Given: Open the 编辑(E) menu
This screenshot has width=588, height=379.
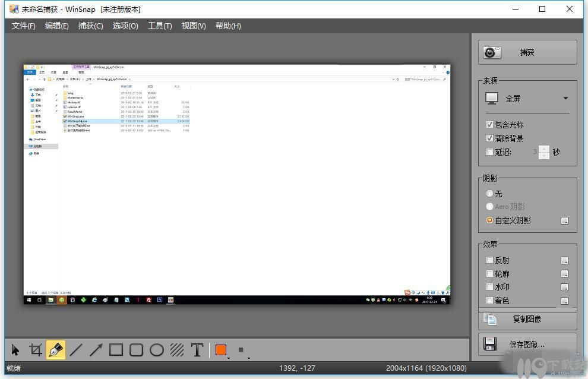Looking at the screenshot, I should [56, 26].
